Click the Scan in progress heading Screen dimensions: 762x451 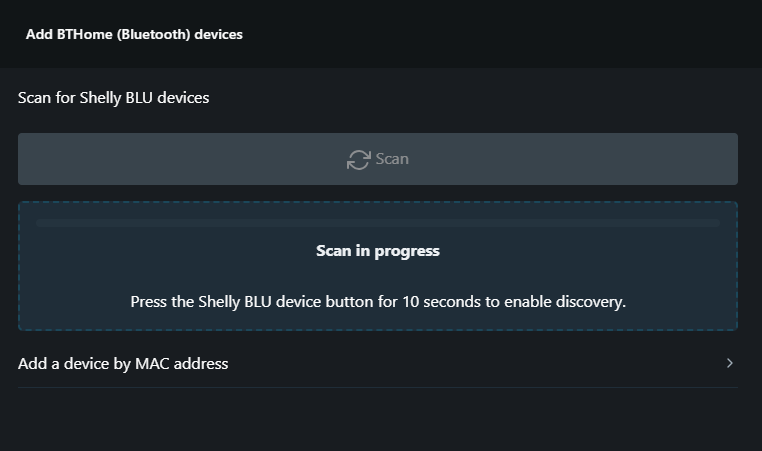coord(378,251)
